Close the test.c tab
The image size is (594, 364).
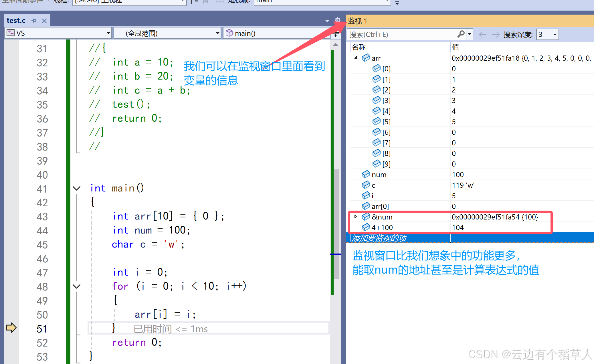(x=44, y=21)
